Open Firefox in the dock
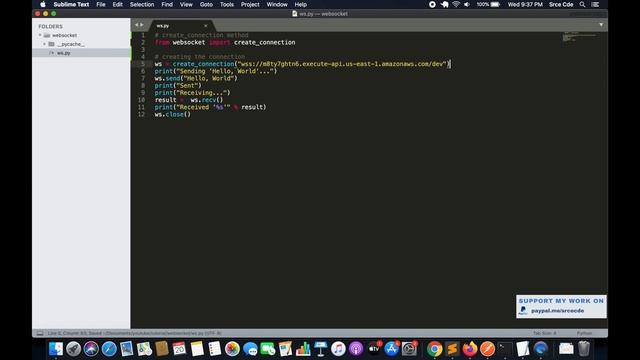Viewport: 640px width, 360px height. pos(470,349)
